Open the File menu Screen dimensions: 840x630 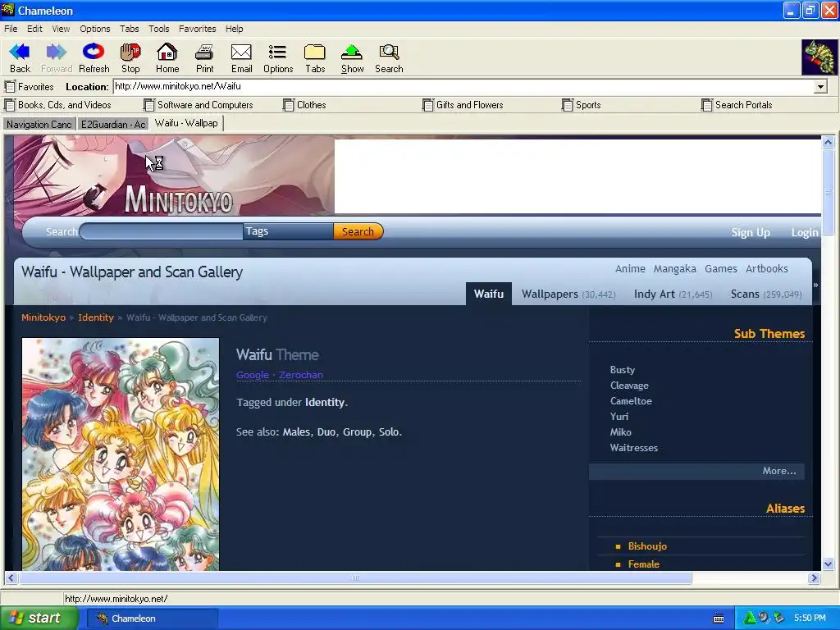(11, 29)
